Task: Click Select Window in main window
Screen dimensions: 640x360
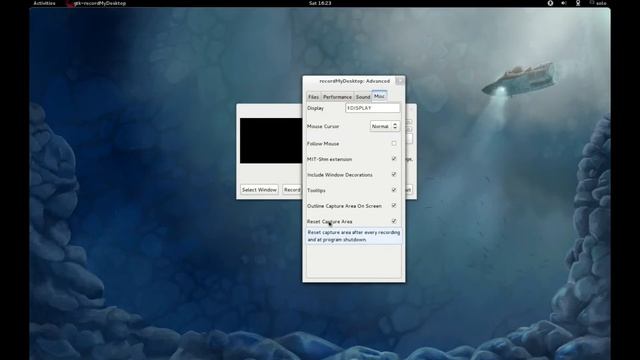Action: click(x=259, y=190)
